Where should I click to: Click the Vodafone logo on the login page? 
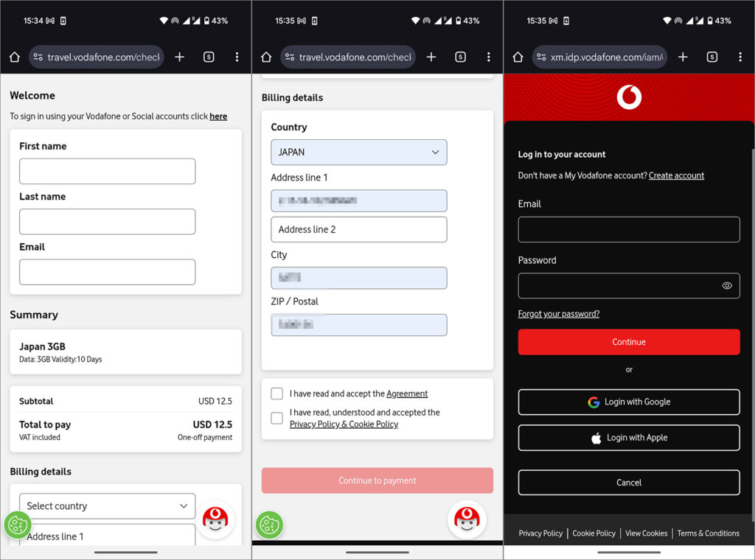click(629, 97)
